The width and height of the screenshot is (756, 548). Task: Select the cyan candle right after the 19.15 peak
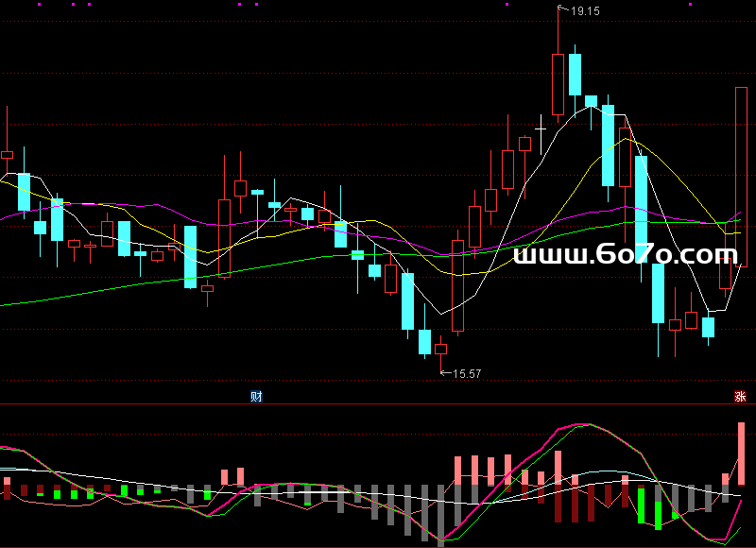575,74
